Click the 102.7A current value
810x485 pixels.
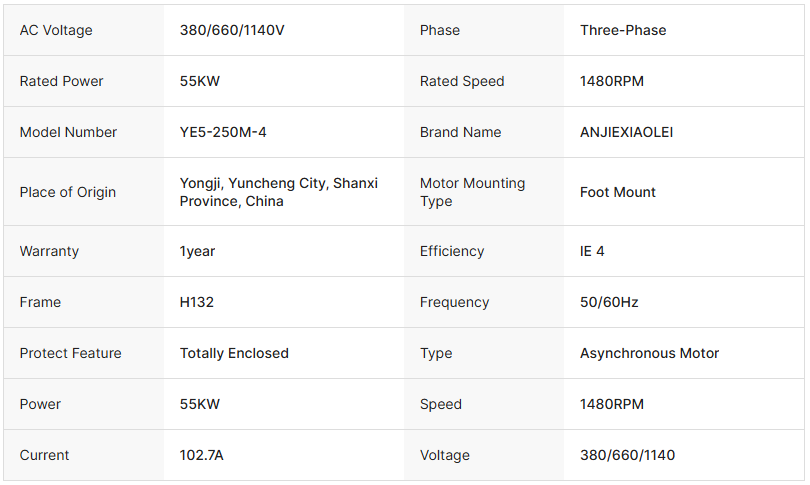(202, 455)
